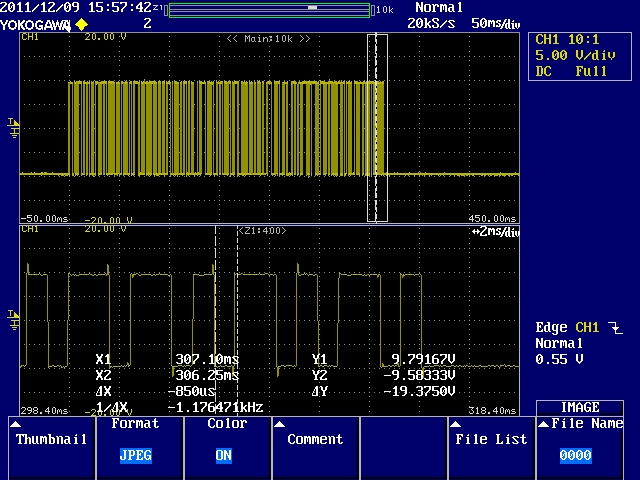Click the 10k record length label
This screenshot has width=640, height=480.
[384, 10]
